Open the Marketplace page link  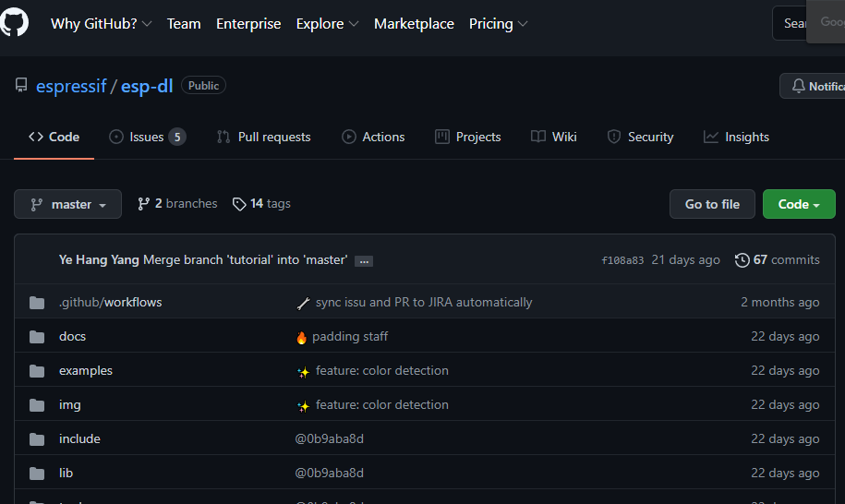coord(414,24)
